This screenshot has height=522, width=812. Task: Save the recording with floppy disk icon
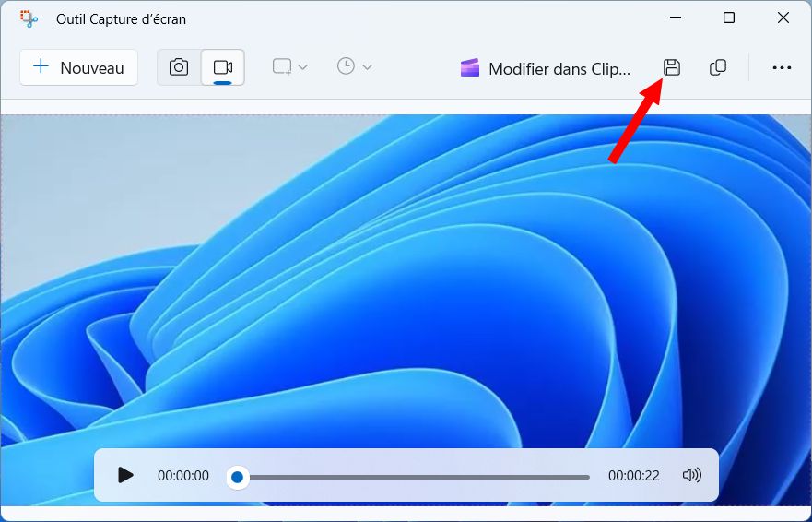pyautogui.click(x=672, y=67)
